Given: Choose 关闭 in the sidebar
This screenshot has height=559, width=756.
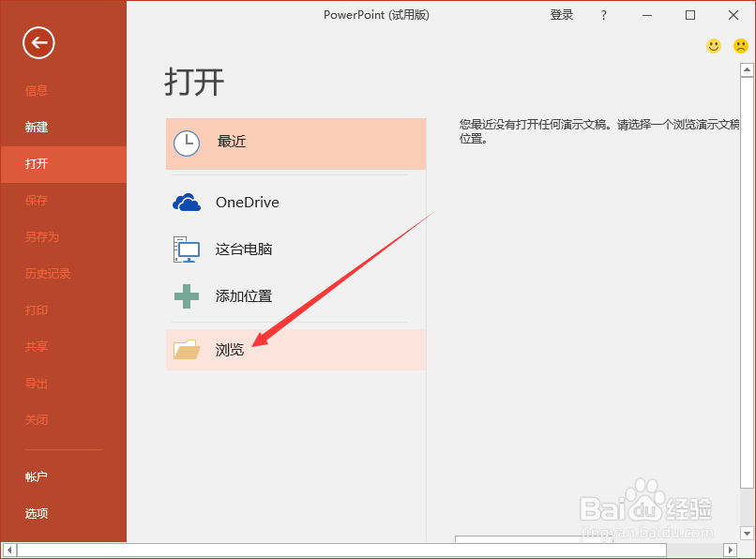Looking at the screenshot, I should [x=37, y=419].
